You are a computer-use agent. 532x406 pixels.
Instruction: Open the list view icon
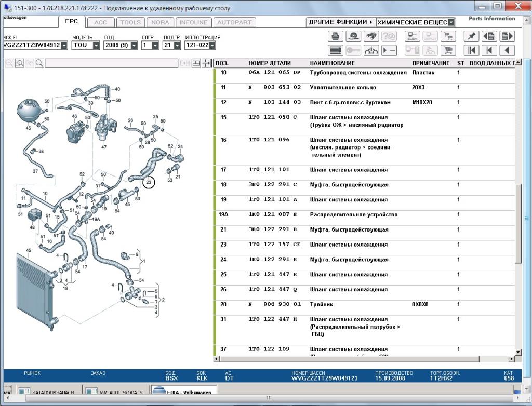click(336, 50)
